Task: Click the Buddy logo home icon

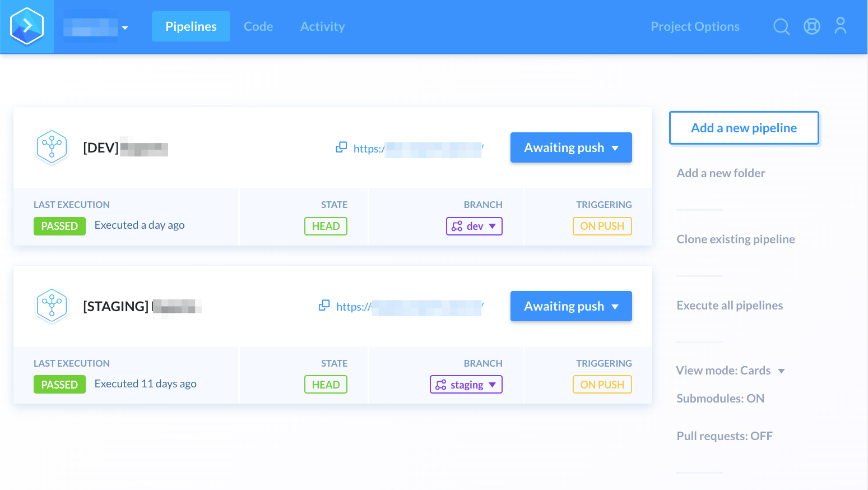Action: (27, 26)
